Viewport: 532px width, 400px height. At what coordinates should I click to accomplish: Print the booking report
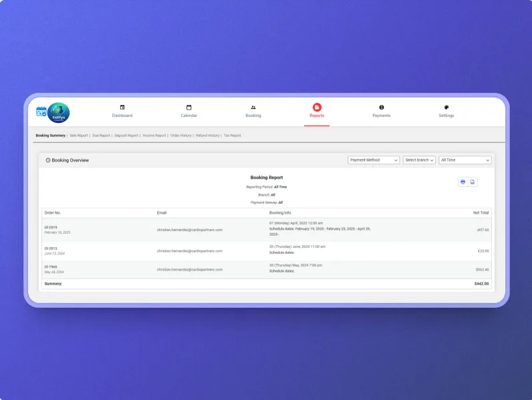(462, 182)
